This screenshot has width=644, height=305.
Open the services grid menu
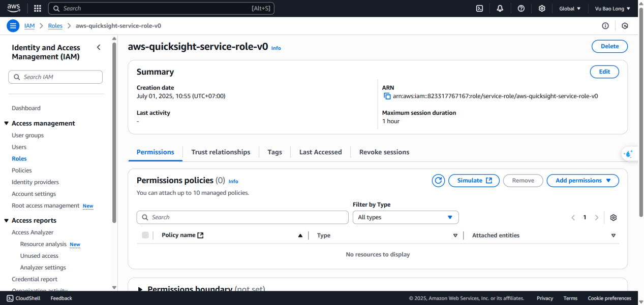38,8
